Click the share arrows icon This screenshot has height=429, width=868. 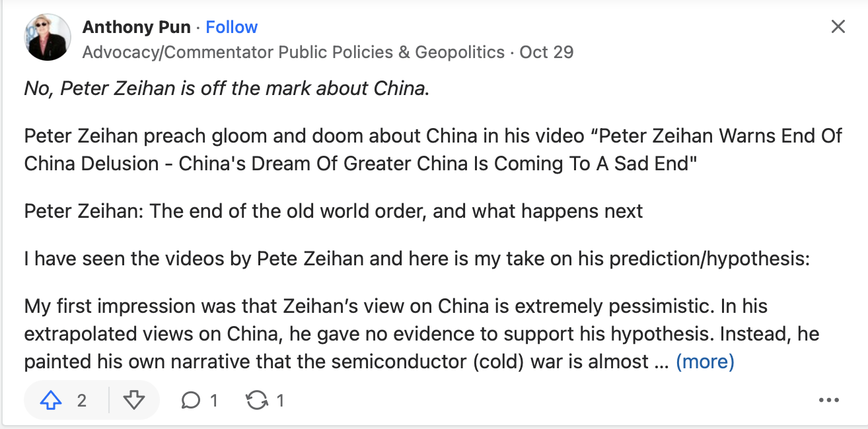256,400
